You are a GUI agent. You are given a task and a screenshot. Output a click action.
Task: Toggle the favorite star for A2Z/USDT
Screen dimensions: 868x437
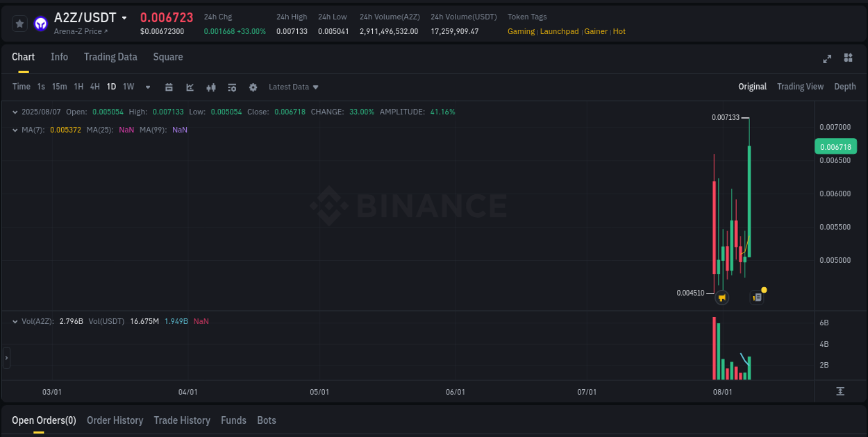coord(19,23)
